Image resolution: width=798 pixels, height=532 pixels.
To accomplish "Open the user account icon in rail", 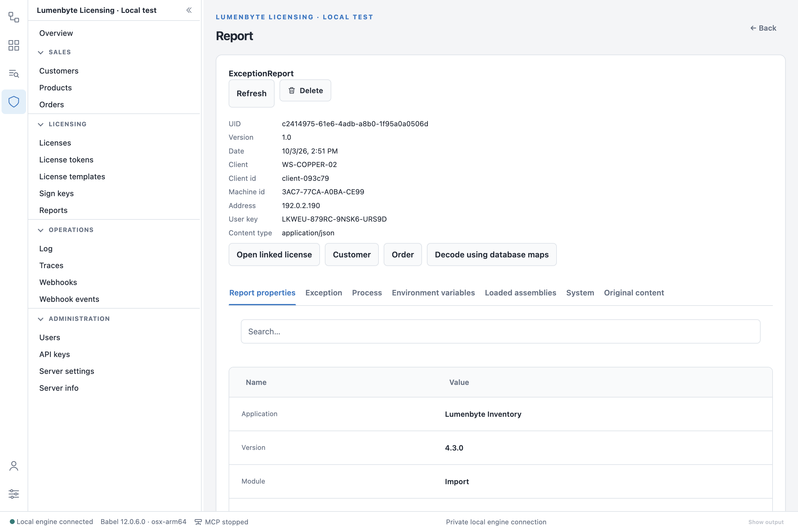I will pos(13,466).
